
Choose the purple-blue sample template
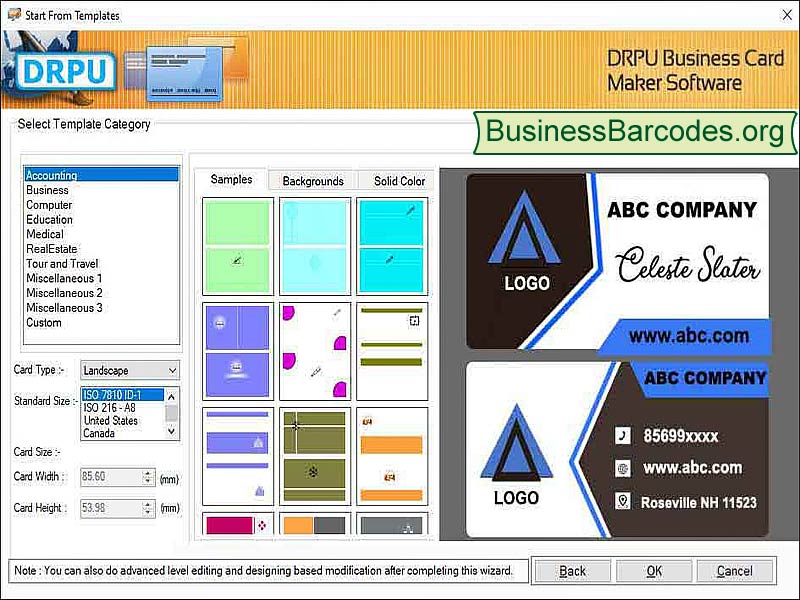238,351
